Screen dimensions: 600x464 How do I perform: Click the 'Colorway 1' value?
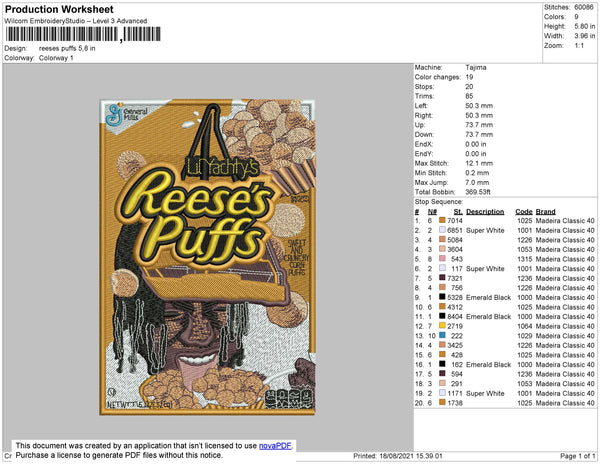click(x=56, y=58)
